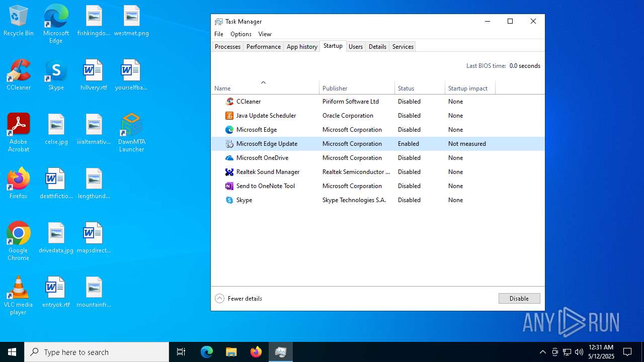Open Firefox from the taskbar

pos(256,352)
